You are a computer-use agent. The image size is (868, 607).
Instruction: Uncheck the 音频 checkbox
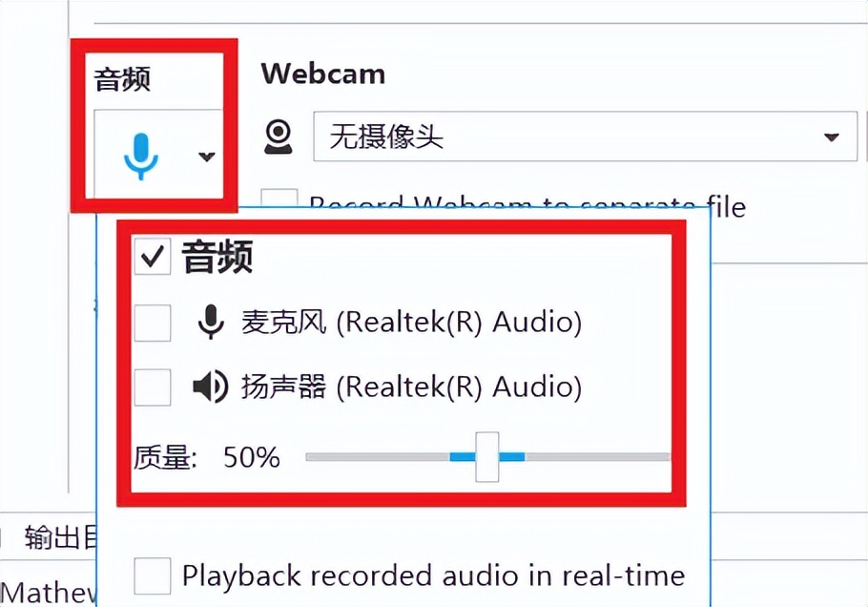(x=153, y=256)
